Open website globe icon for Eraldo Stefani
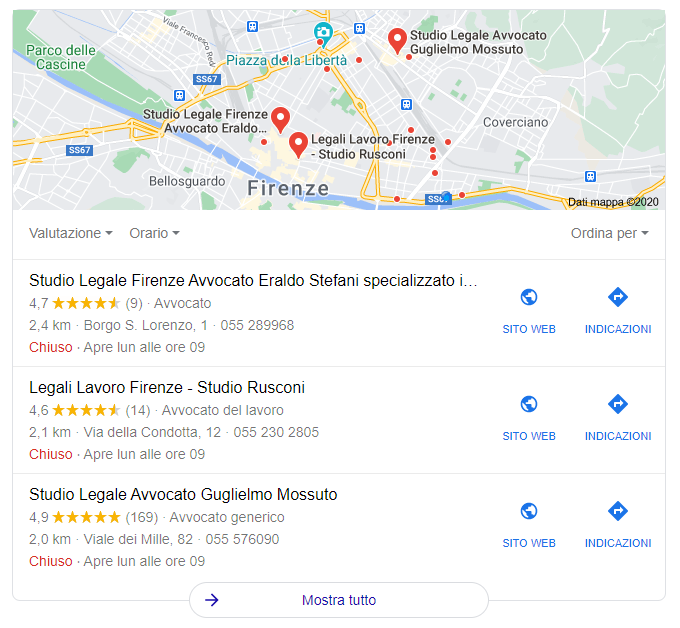Image resolution: width=680 pixels, height=628 pixels. click(529, 297)
